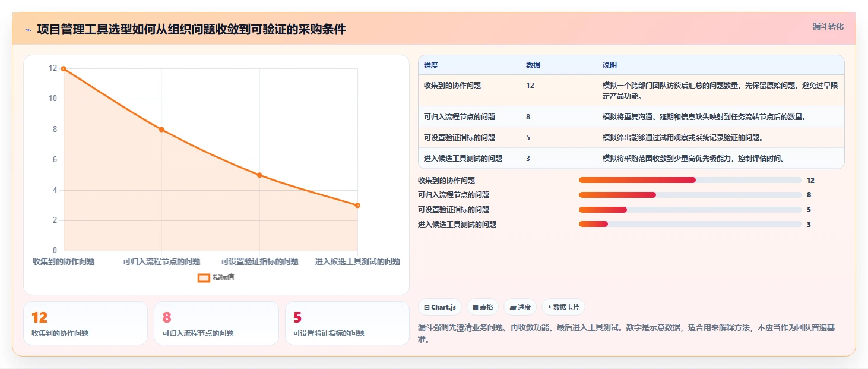Screen dimensions: 868x369
Task: Click the progress bar for 可归入流程节点的问题
Action: 690,195
